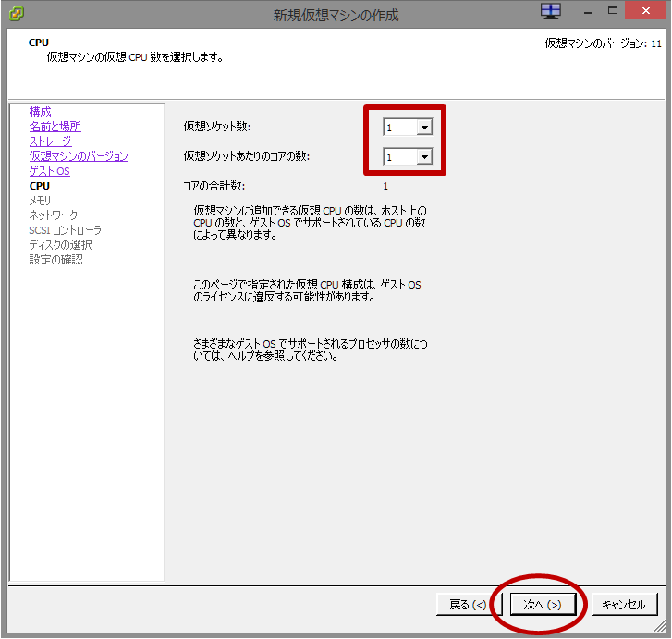Click the 仮想ソケットあたりのコアの数 value field

point(400,156)
